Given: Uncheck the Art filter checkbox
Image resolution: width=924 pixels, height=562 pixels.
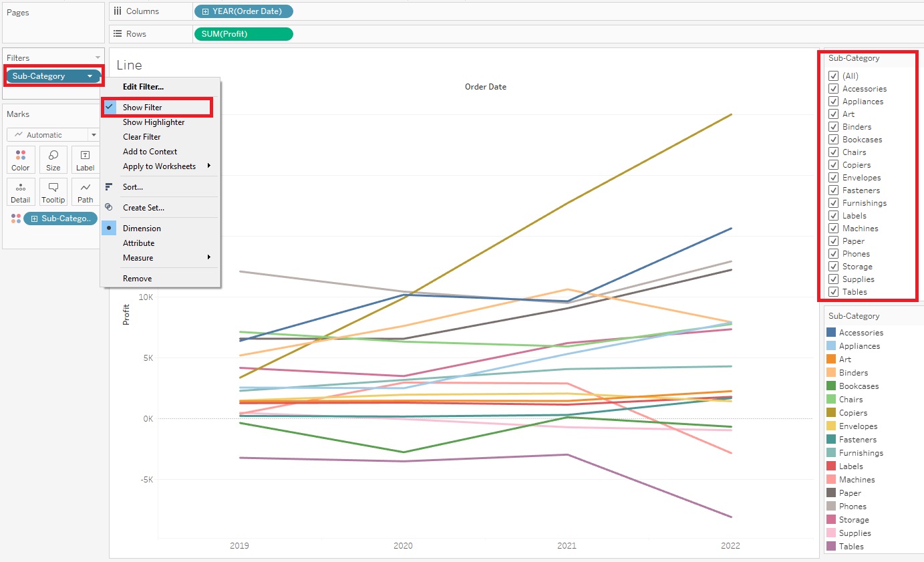Looking at the screenshot, I should click(833, 114).
